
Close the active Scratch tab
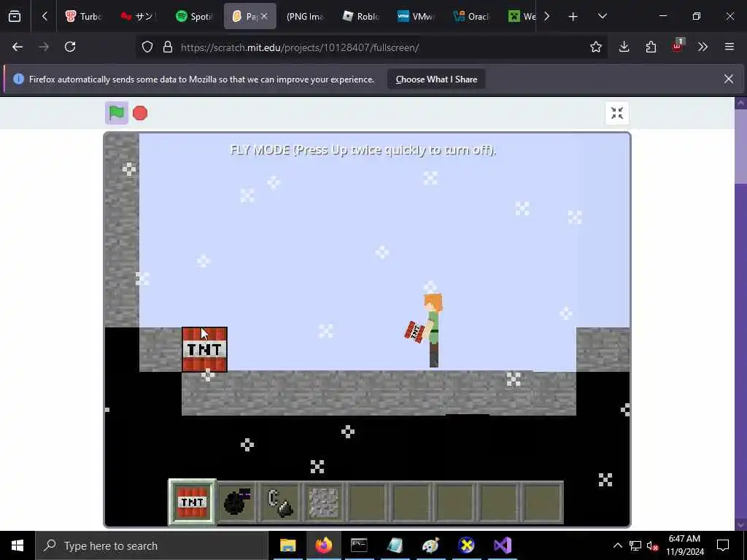264,16
